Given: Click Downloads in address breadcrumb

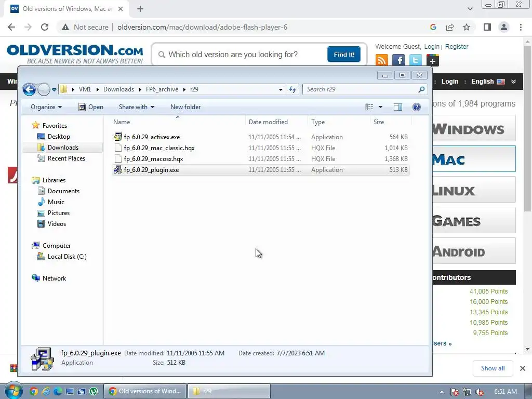Looking at the screenshot, I should (118, 89).
